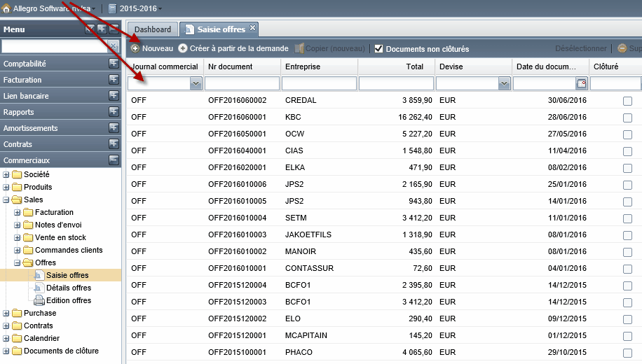The width and height of the screenshot is (642, 364).
Task: Open the Devise filter dropdown
Action: (504, 83)
